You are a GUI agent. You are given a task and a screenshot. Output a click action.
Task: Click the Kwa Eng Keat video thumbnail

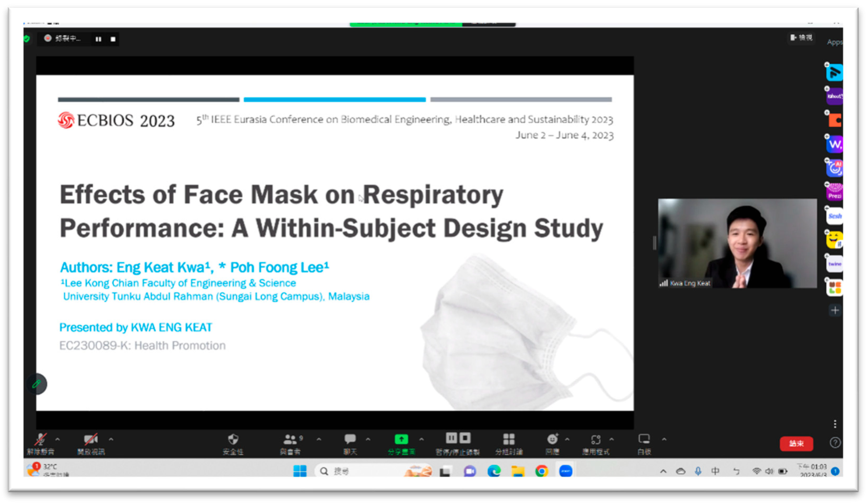737,243
